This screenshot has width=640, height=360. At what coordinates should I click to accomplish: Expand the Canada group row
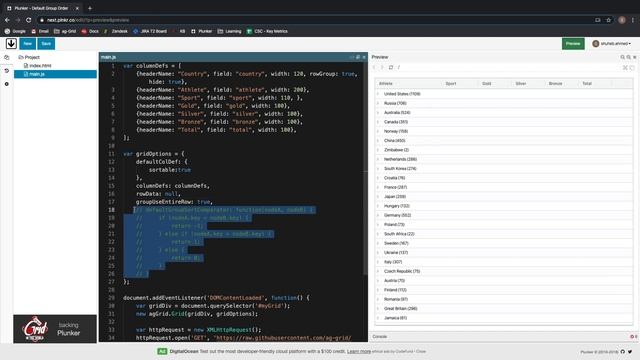click(x=378, y=122)
